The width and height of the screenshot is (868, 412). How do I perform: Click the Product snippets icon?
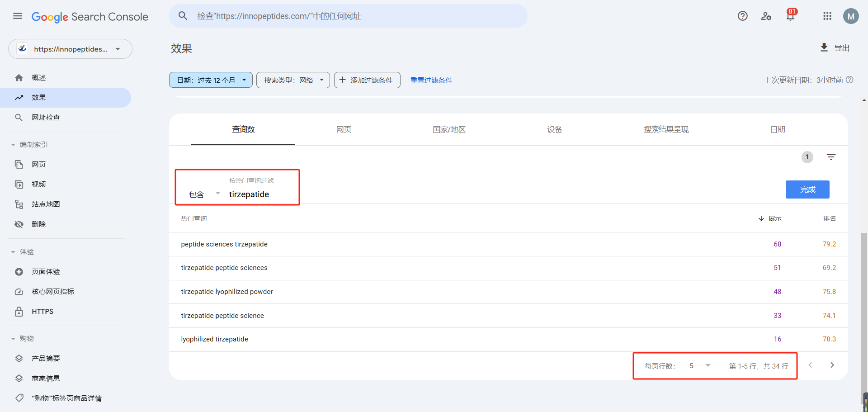[x=19, y=359]
